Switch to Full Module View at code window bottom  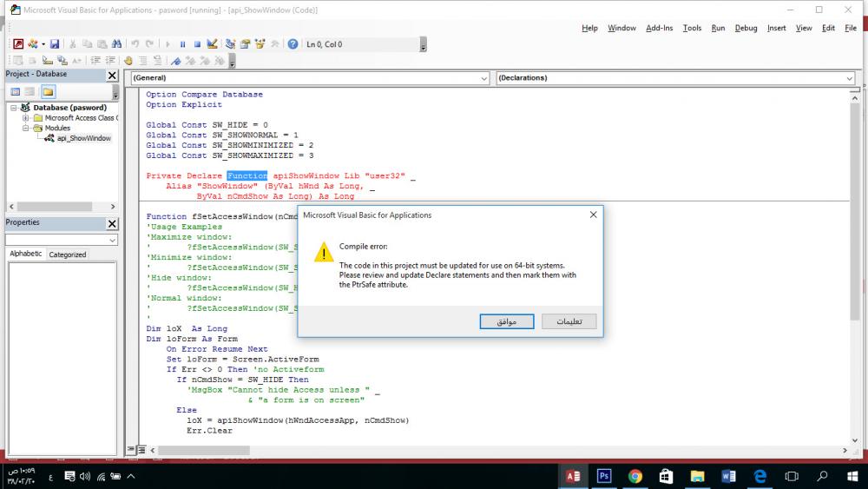[x=141, y=450]
